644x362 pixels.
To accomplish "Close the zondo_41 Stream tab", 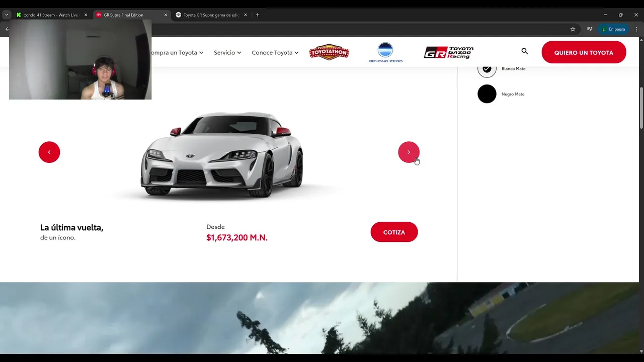I will 86,15.
